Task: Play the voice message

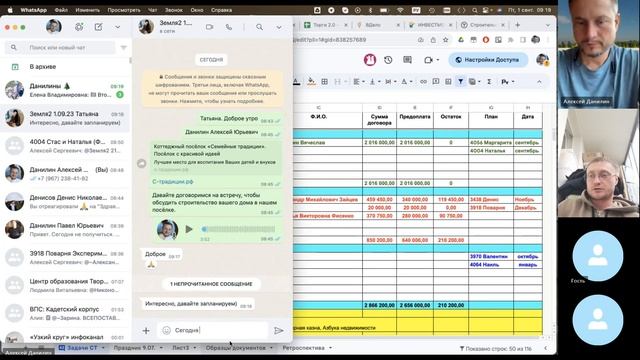Action: pyautogui.click(x=189, y=229)
